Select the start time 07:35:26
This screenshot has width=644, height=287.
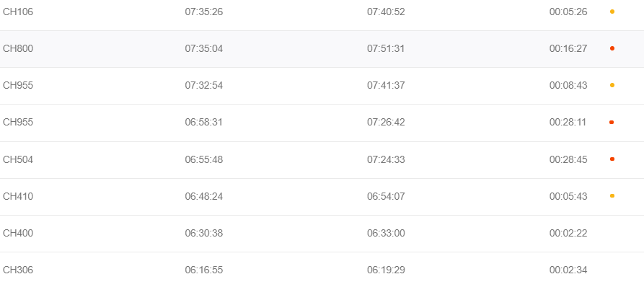tap(203, 12)
